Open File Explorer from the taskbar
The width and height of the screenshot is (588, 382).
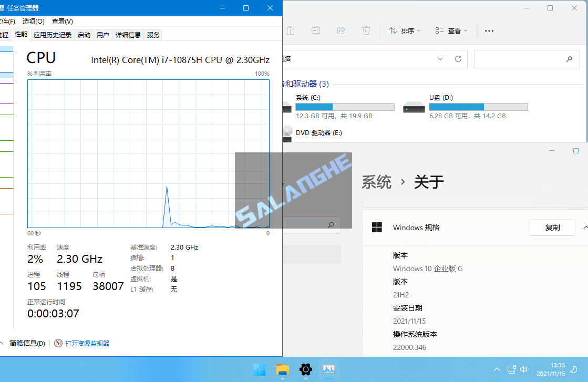tap(282, 369)
